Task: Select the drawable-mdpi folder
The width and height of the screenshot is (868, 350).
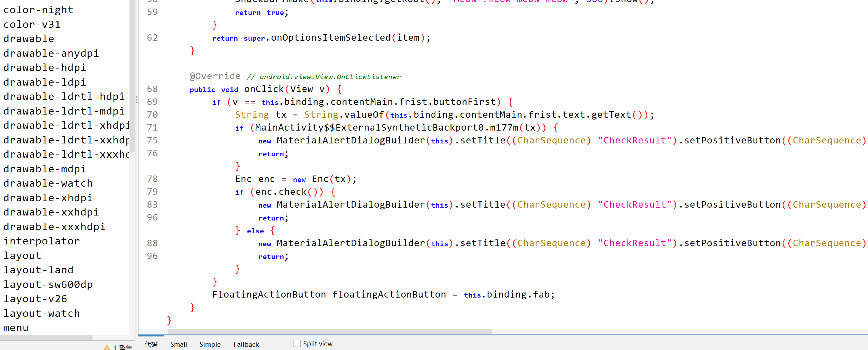Action: coord(45,169)
